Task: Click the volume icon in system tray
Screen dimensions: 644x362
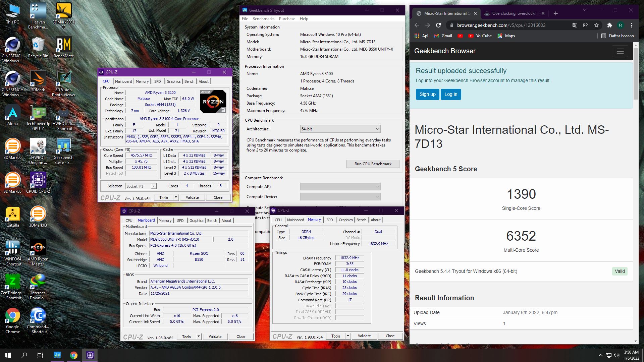Action: point(616,355)
